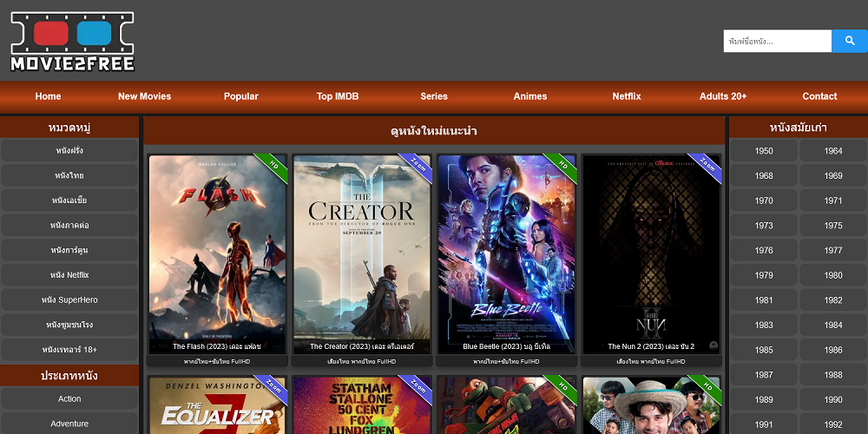The width and height of the screenshot is (868, 434).
Task: Open the Blue Beetle (2023) poster
Action: click(507, 254)
